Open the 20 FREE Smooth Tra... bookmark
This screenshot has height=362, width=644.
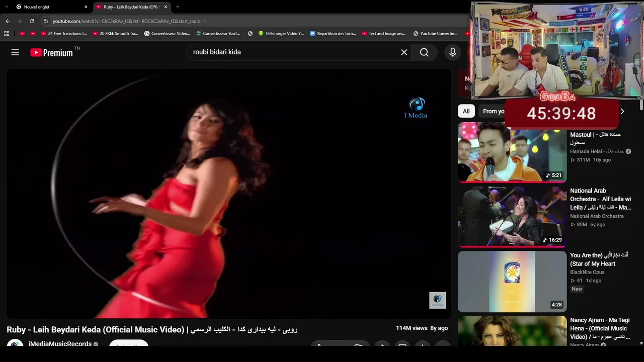click(115, 34)
